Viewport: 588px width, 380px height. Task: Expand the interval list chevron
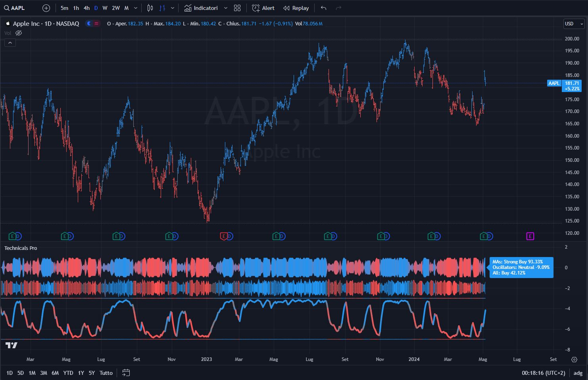click(136, 8)
